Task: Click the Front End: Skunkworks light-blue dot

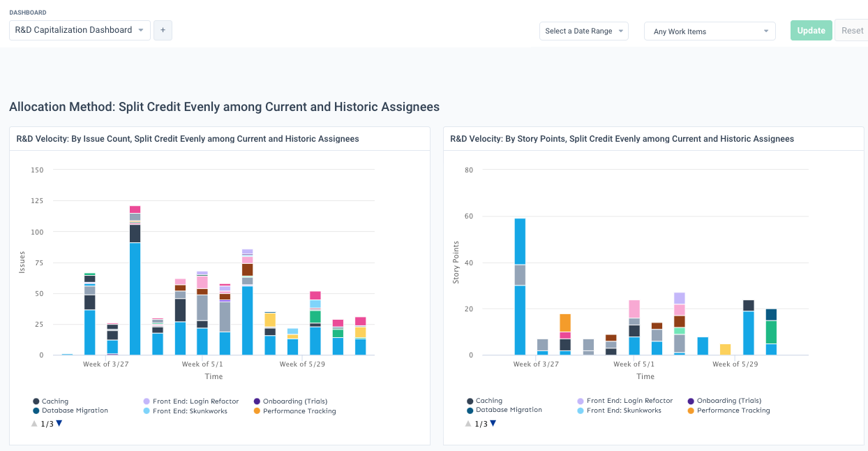Action: pyautogui.click(x=147, y=411)
